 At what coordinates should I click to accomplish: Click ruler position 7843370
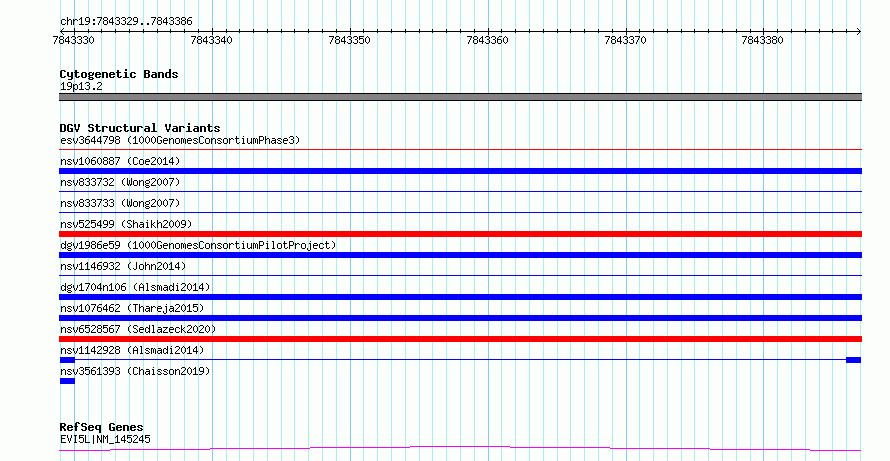(625, 40)
